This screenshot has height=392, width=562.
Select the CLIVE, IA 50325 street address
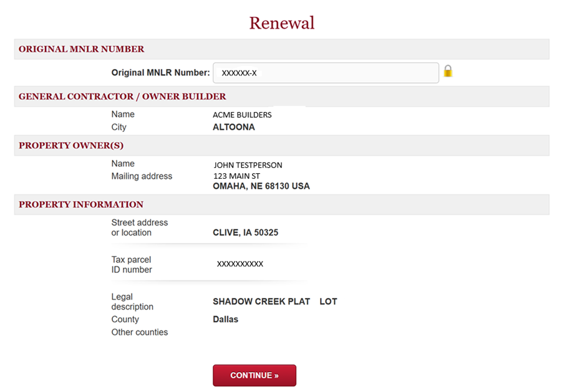click(246, 232)
